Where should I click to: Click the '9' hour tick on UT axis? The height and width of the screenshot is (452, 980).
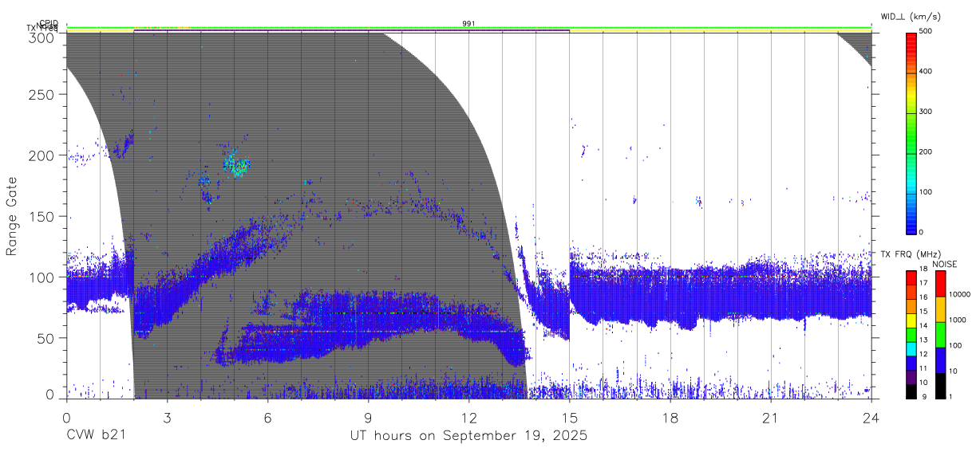point(368,418)
